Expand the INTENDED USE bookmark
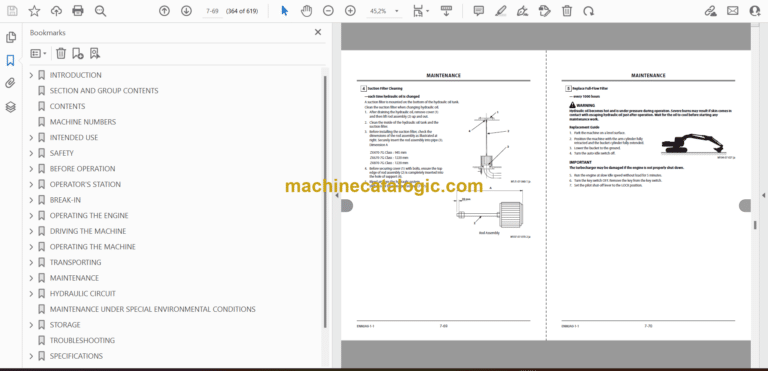This screenshot has width=768, height=371. (x=31, y=138)
